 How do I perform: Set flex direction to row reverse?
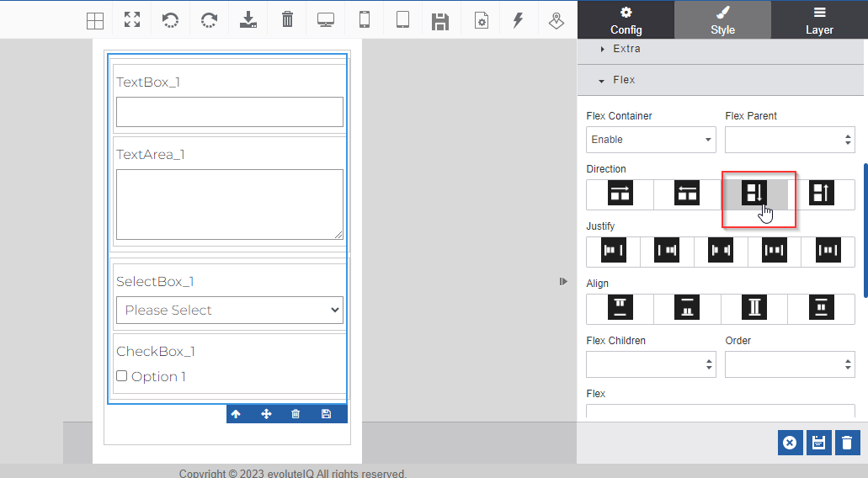[x=687, y=193]
